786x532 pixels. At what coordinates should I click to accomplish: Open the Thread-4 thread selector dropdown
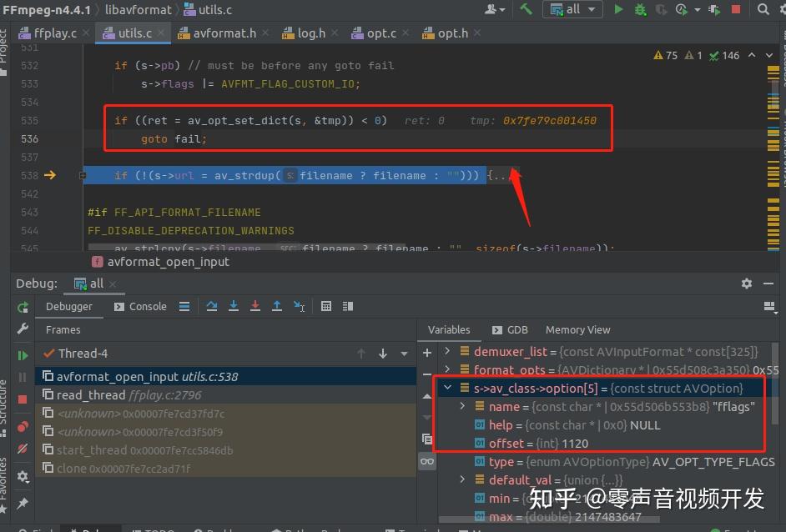[404, 354]
